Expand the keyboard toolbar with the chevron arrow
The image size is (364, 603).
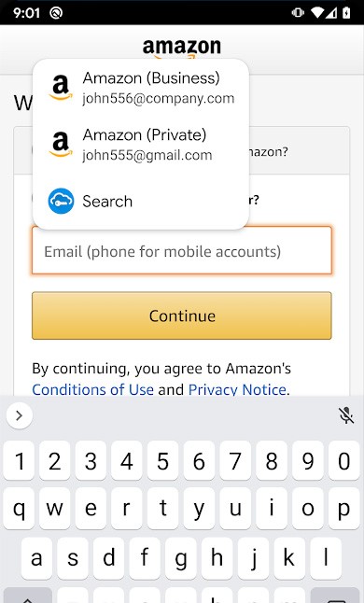(20, 415)
